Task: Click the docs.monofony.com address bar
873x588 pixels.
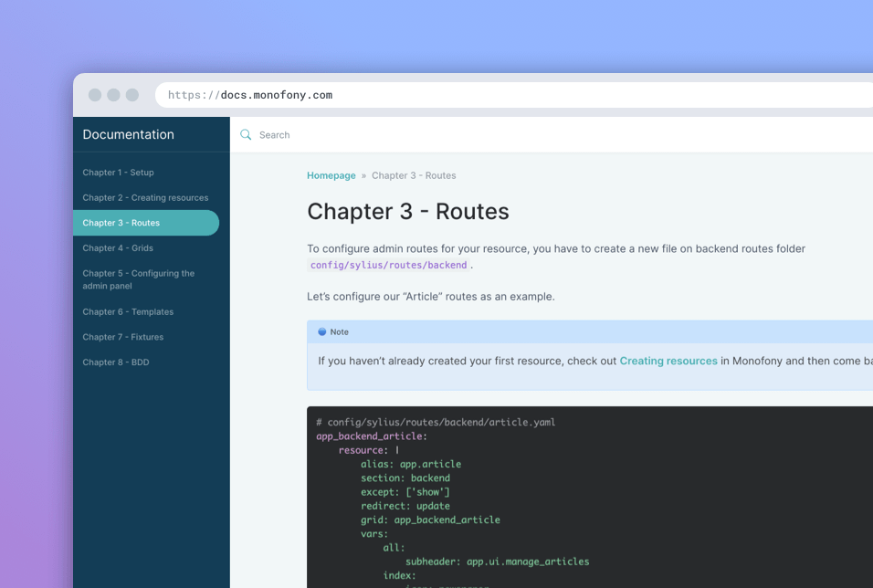Action: 513,95
